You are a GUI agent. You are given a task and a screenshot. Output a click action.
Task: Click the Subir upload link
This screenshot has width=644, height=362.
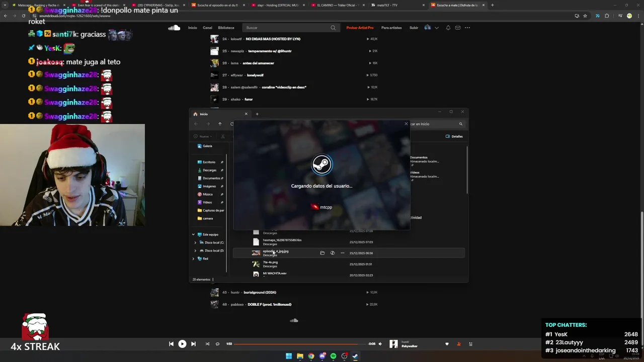click(x=414, y=28)
